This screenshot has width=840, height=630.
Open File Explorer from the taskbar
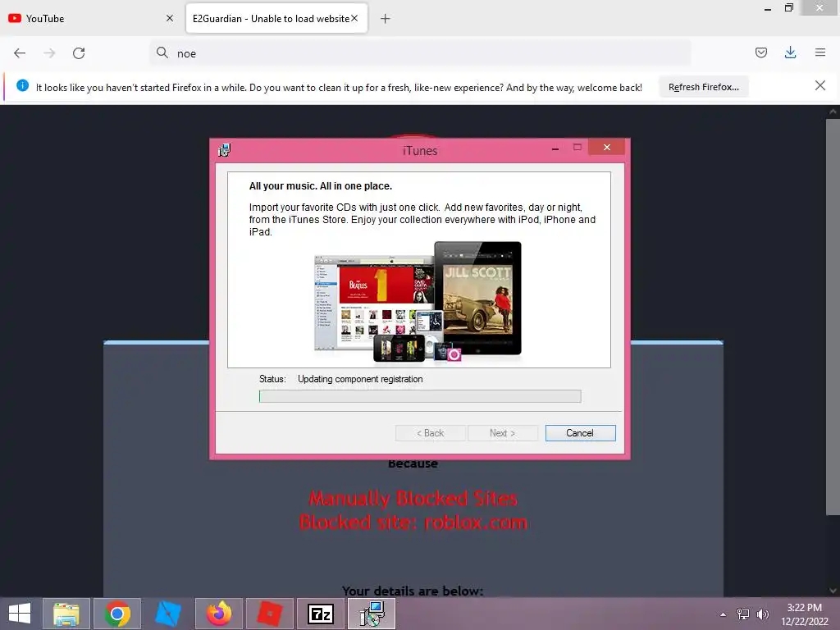pyautogui.click(x=66, y=614)
